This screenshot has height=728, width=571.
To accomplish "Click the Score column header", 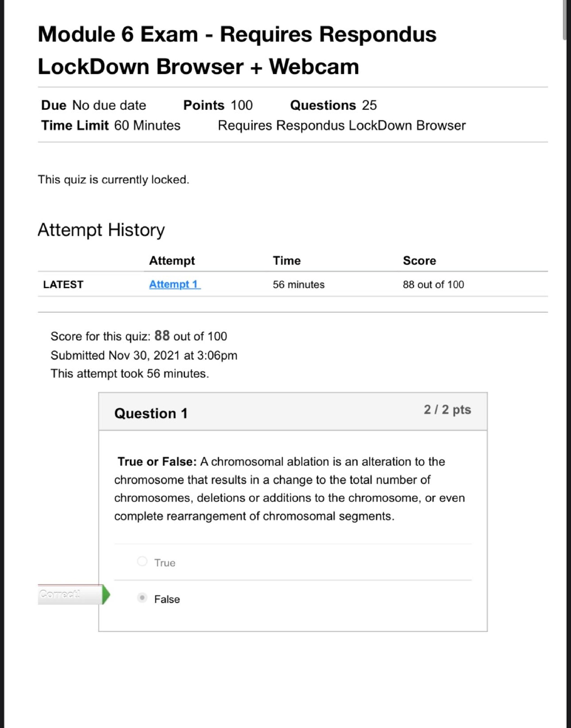I will click(x=419, y=260).
